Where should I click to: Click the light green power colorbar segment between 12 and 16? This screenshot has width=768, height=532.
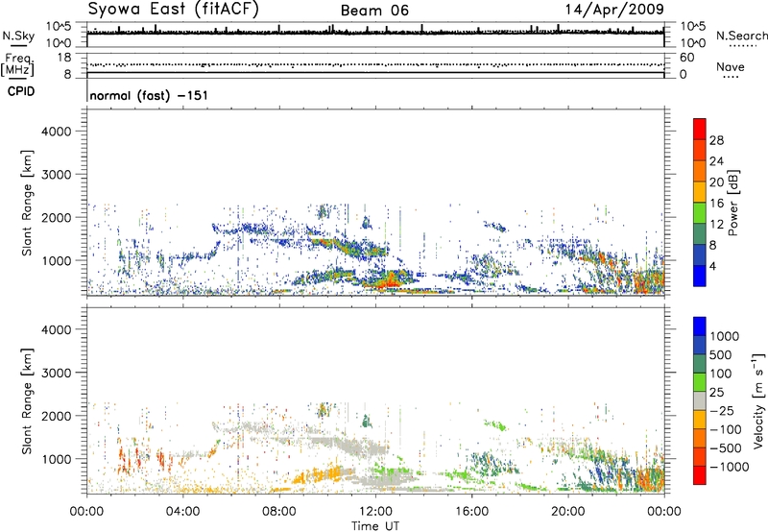pos(700,213)
